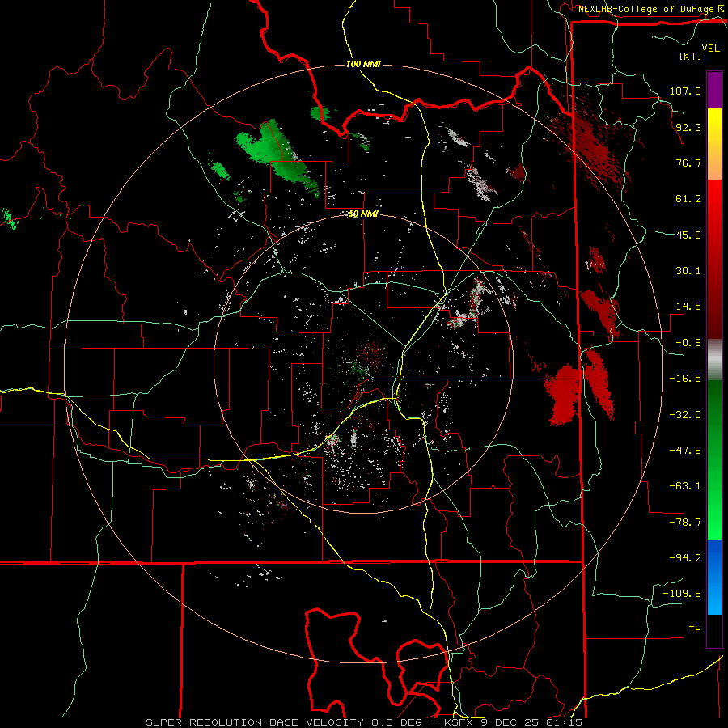Click the largest bright red velocity echo
Screen dimensions: 728x728
563,395
